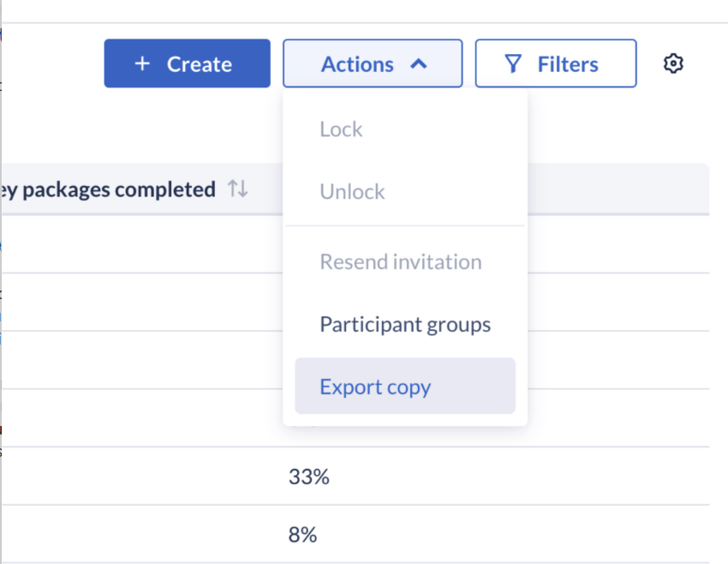Click the packages completed column header
The image size is (728, 564).
[108, 189]
